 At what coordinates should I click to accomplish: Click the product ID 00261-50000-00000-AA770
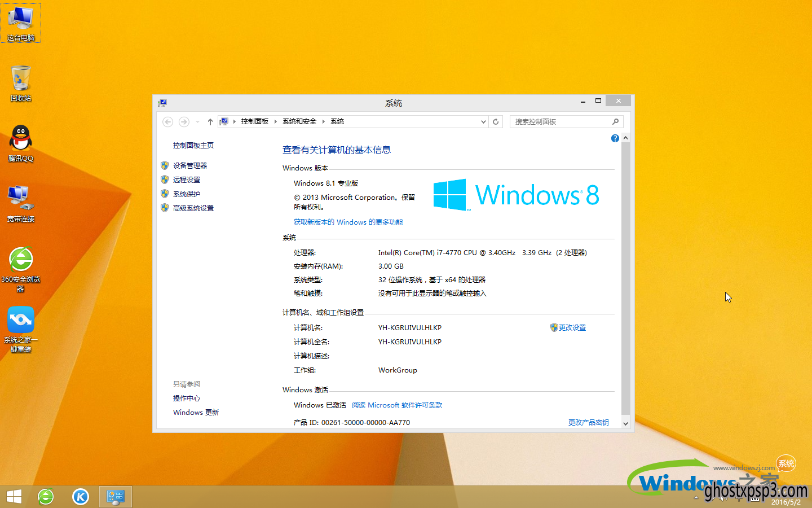tap(365, 422)
